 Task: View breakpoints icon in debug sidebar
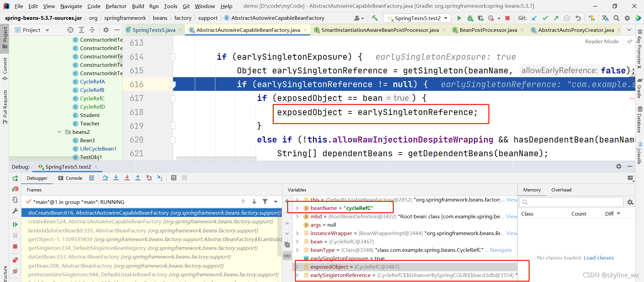pyautogui.click(x=15, y=260)
